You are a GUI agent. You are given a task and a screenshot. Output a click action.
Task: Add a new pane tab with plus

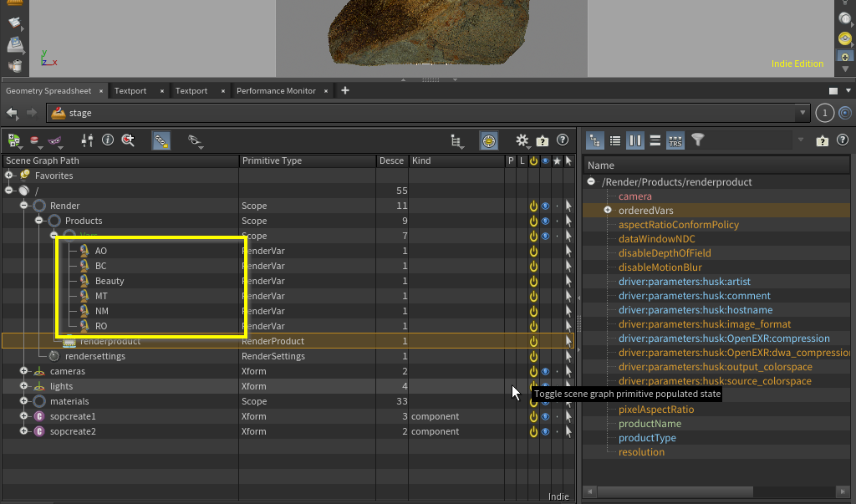click(345, 90)
